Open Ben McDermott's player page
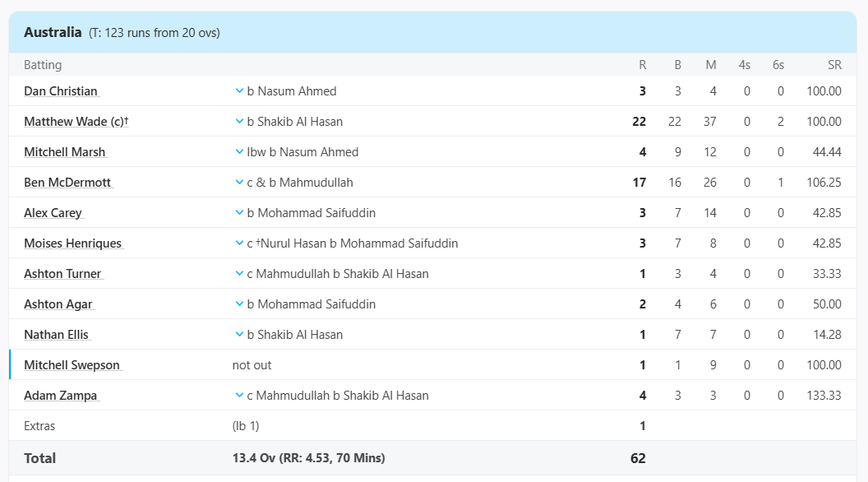868x482 pixels. pos(67,183)
